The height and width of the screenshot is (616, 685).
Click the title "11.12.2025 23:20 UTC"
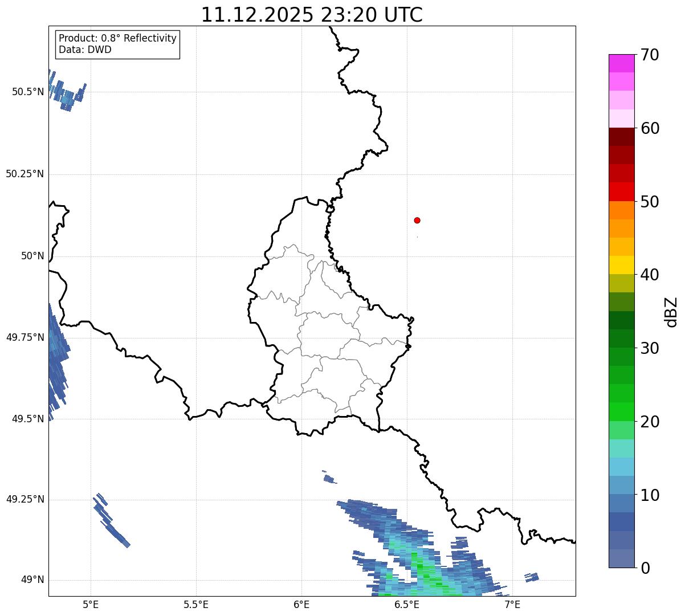(x=312, y=15)
